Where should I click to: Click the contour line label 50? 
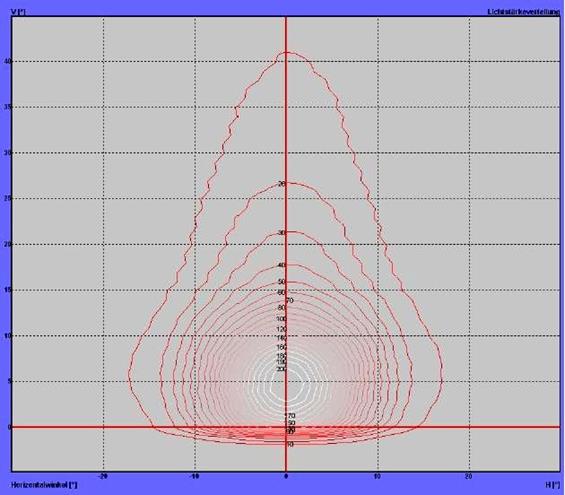click(x=282, y=282)
